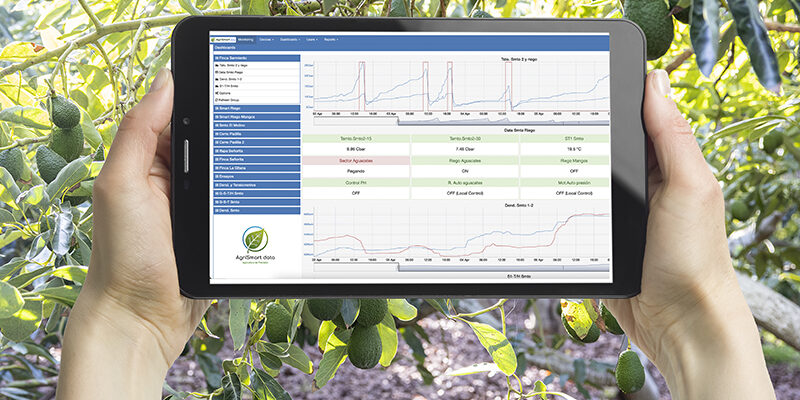The width and height of the screenshot is (800, 400).
Task: Click the Options gear icon in sidebar
Action: [218, 93]
